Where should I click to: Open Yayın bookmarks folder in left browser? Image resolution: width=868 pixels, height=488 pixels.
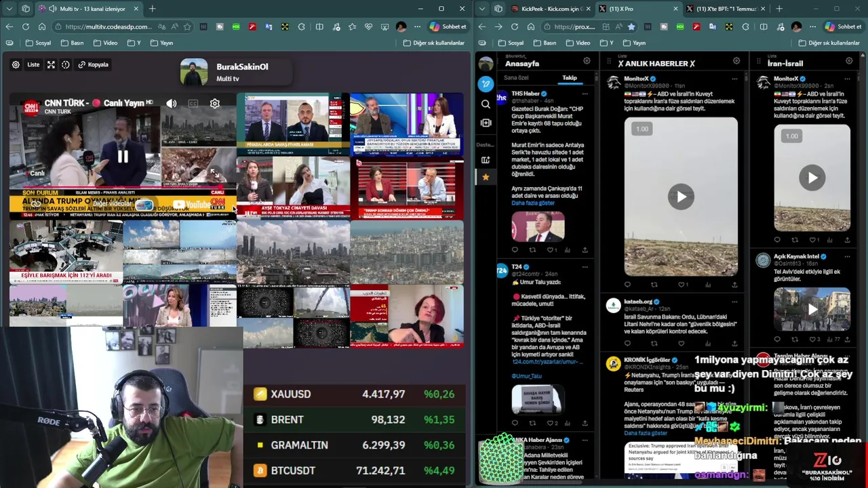(161, 43)
